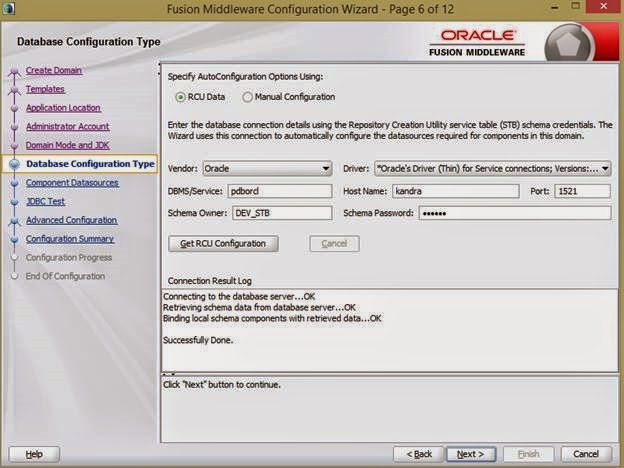Click the Domain Mode and JDK bullet icon
Viewport: 624px width, 468px height.
[15, 146]
